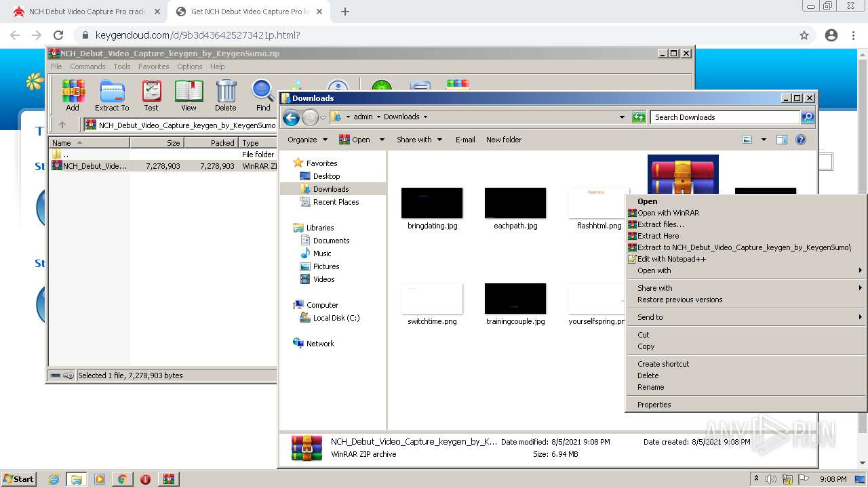868x488 pixels.
Task: Select Pictures library
Action: point(326,266)
